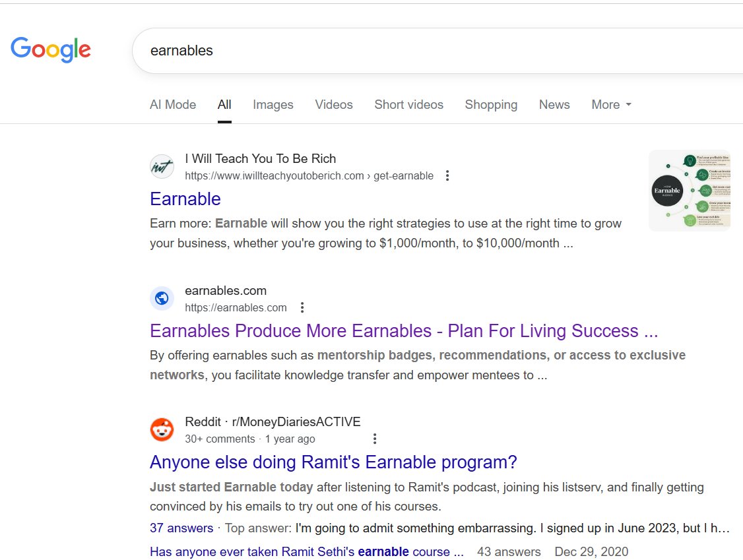Click the I Will Teach You To Be Rich favicon
Viewport: 743px width, 560px height.
pyautogui.click(x=162, y=167)
